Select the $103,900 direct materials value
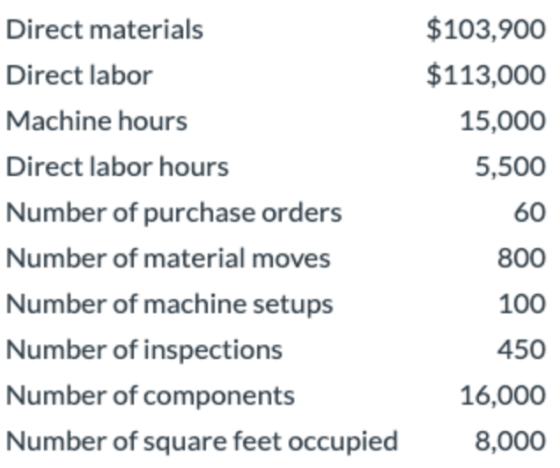Screen dimensions: 560x468 click(486, 29)
